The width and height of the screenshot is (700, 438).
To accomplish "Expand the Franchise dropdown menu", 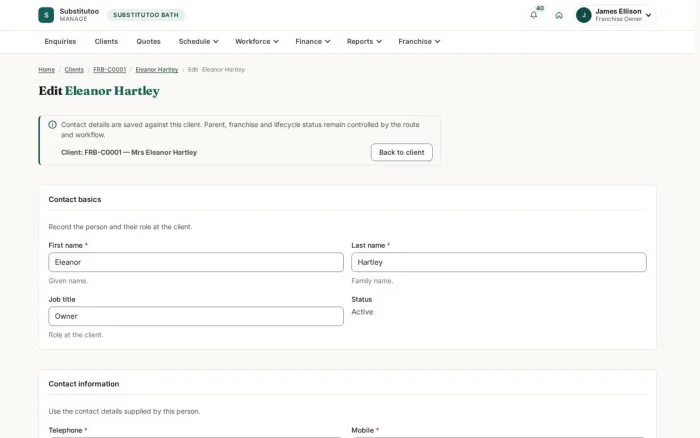I will (x=419, y=42).
